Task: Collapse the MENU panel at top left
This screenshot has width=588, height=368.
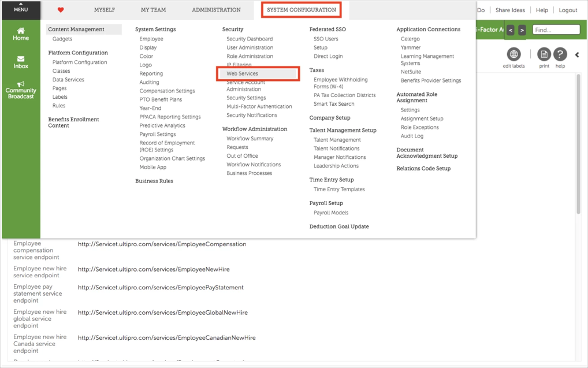Action: coord(21,8)
